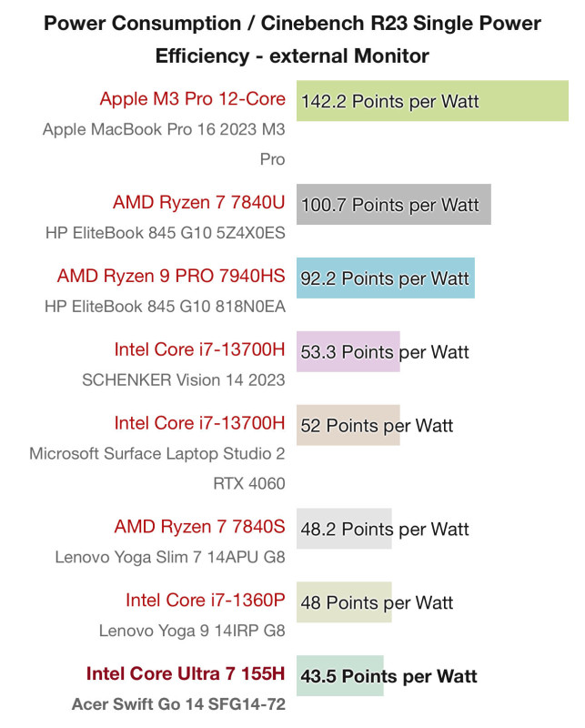Screen dimensions: 585x728
Task: Open the Intel Core Ultra 7 155H link
Action: click(x=186, y=673)
